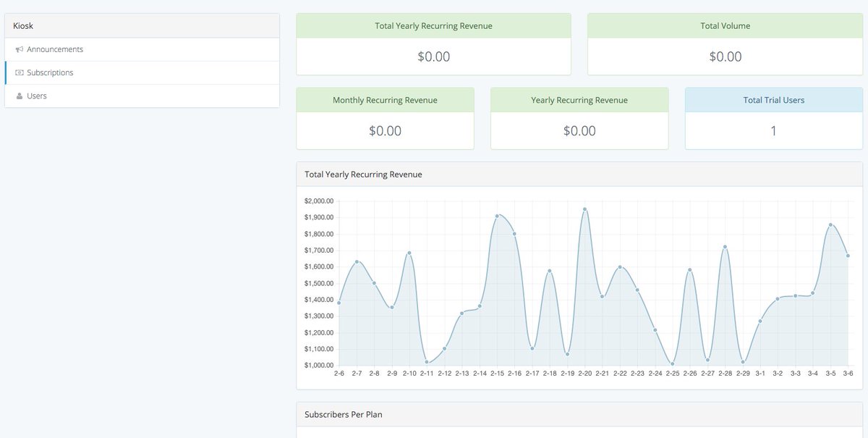Viewport: 868px width, 438px height.
Task: Click the Kiosk panel heading
Action: (142, 25)
